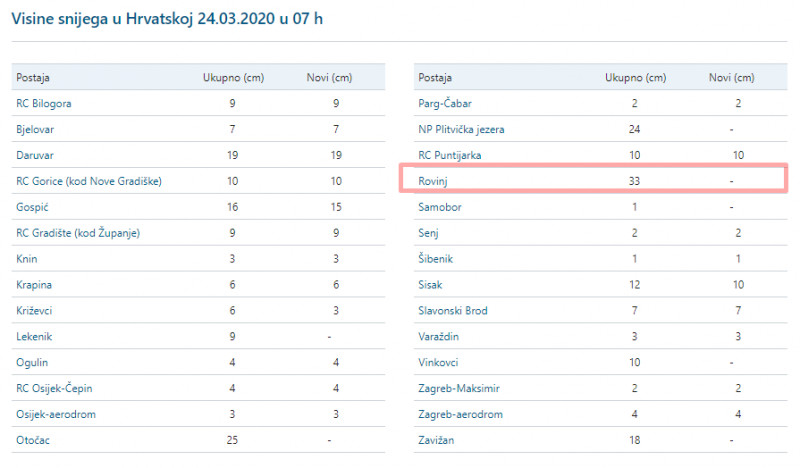The height and width of the screenshot is (468, 800).
Task: Click the Zagreb-Maksimir station link
Action: coord(460,389)
